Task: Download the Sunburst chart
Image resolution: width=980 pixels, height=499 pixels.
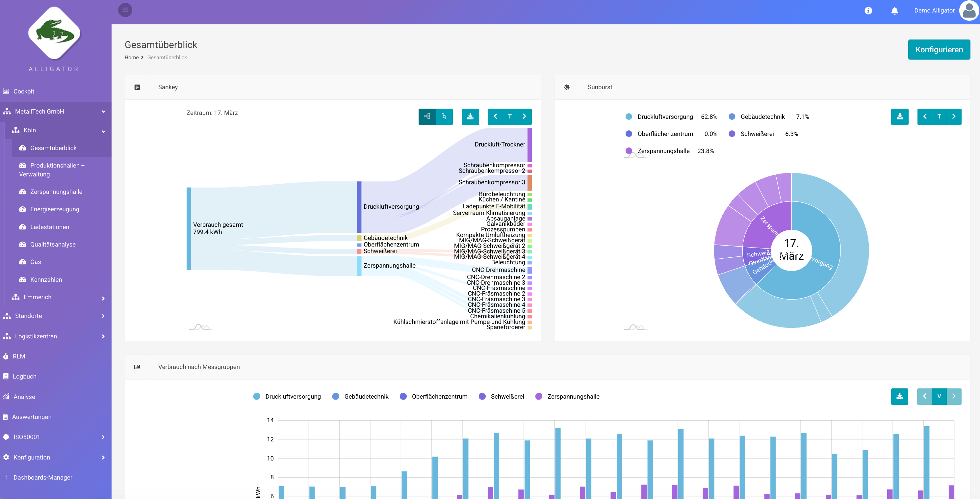Action: (x=900, y=117)
